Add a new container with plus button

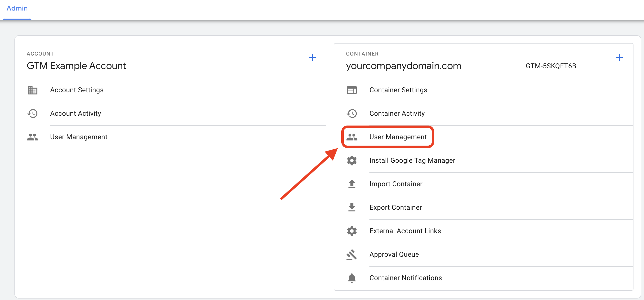click(x=619, y=58)
